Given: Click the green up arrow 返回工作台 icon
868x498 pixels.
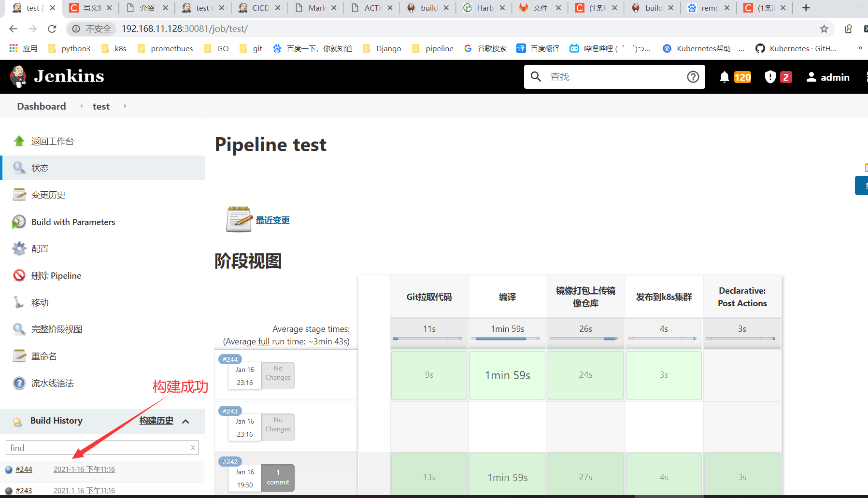Looking at the screenshot, I should point(19,141).
